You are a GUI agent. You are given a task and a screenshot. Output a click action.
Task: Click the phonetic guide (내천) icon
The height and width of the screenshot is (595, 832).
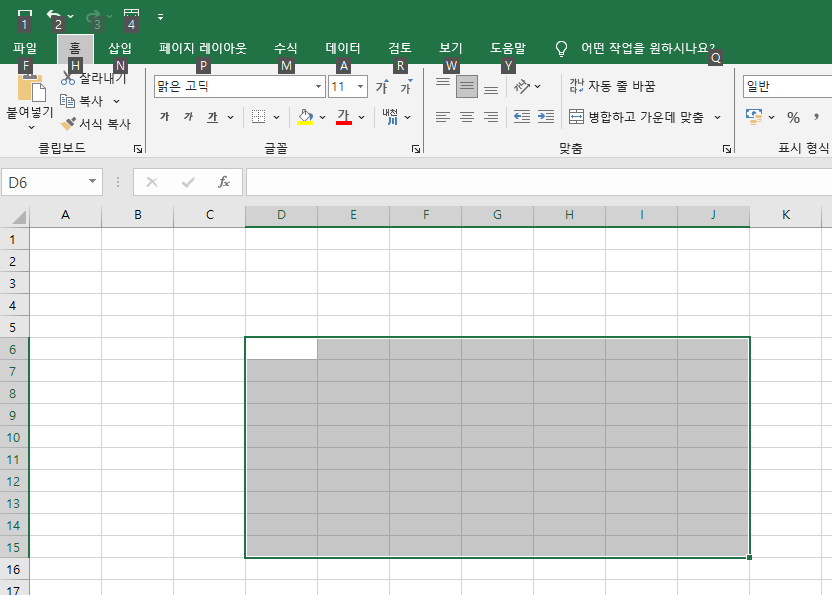point(390,117)
